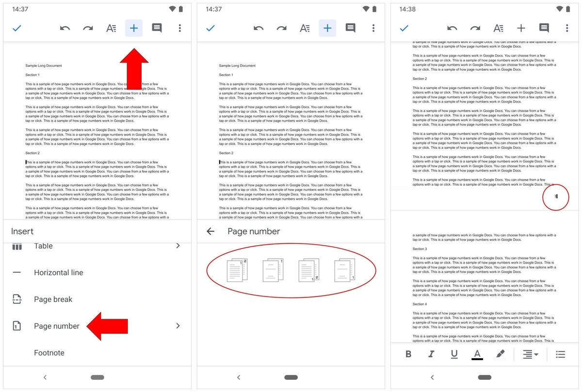This screenshot has height=392, width=582.
Task: Tap the inserted page number in the footer
Action: [556, 196]
